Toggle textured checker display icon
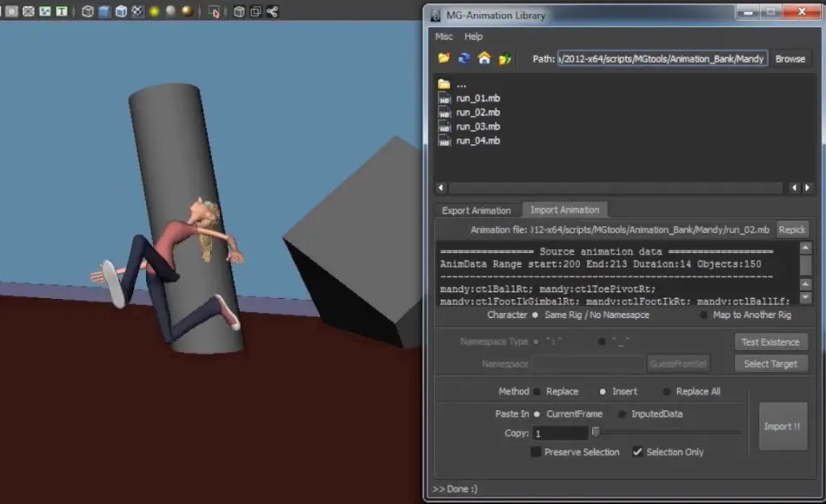 (137, 11)
